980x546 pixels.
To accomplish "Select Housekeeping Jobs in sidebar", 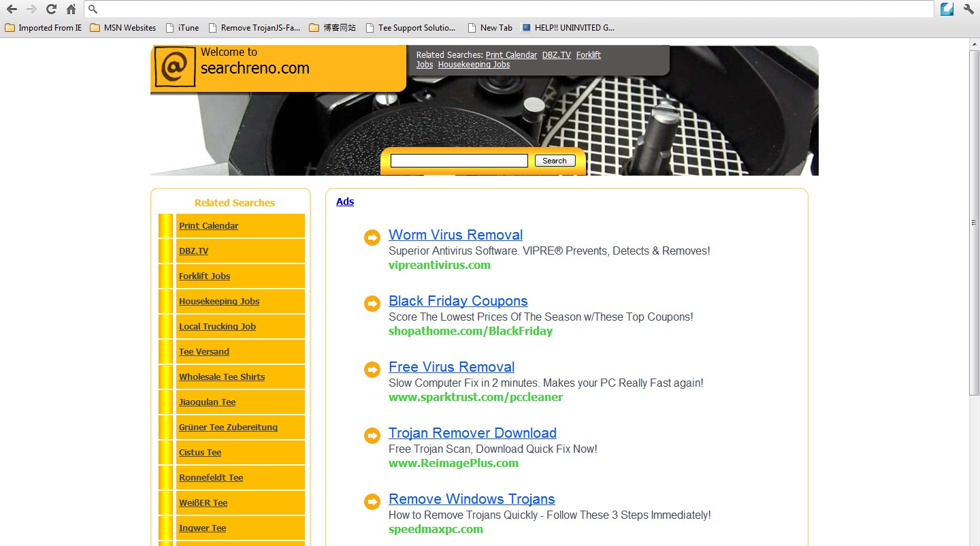I will click(x=219, y=302).
